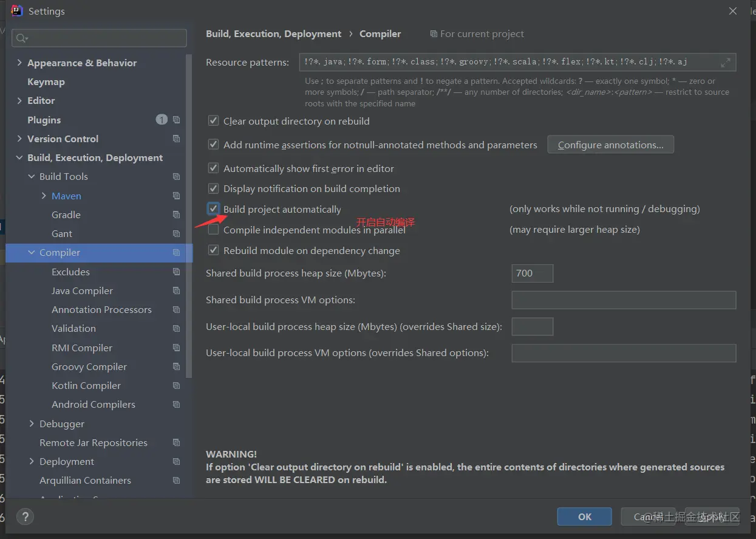Click the Plugins update count badge

pyautogui.click(x=162, y=120)
